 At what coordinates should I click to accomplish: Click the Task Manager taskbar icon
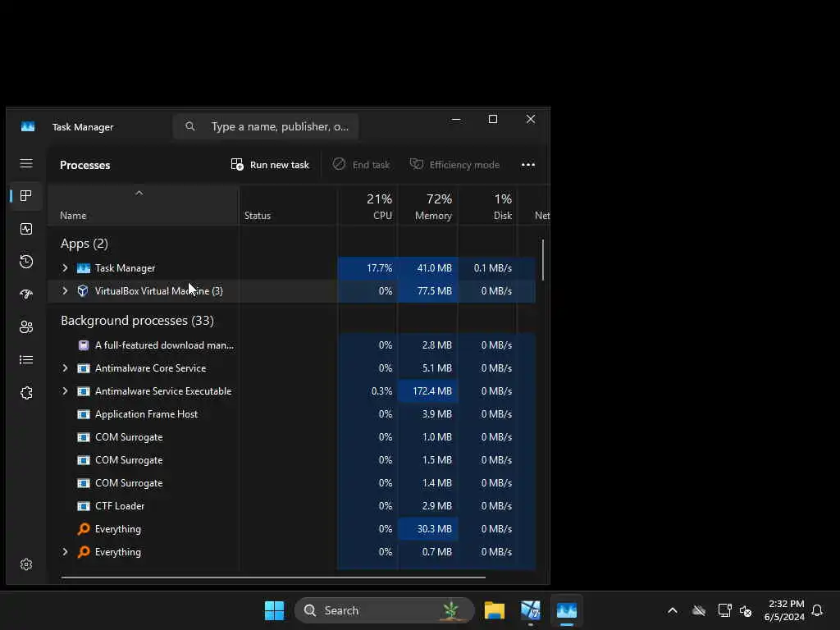click(x=567, y=610)
